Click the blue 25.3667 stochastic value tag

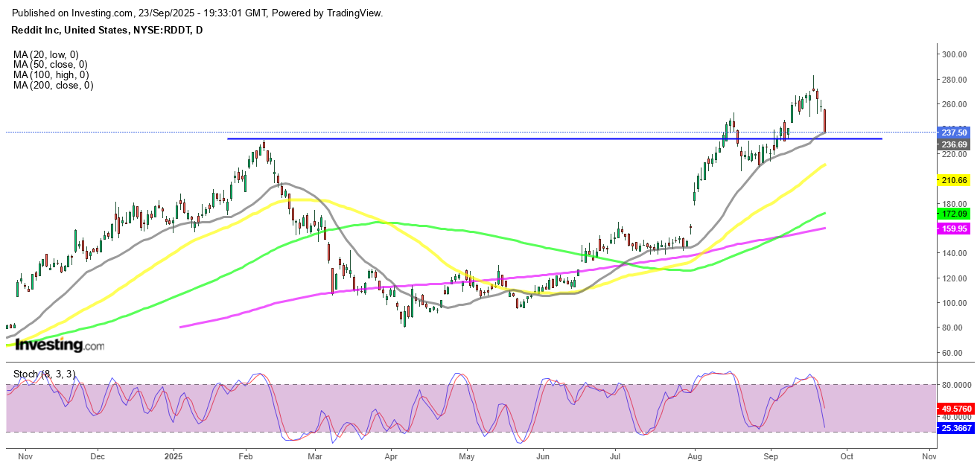pyautogui.click(x=955, y=430)
